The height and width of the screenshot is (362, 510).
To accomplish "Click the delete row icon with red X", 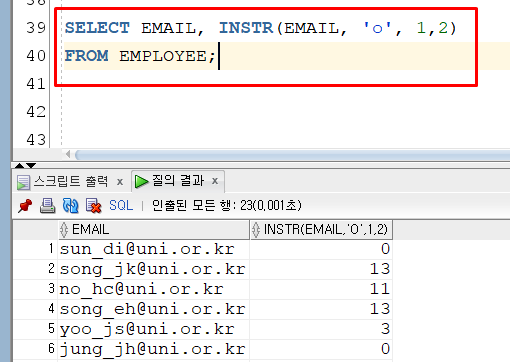I will [x=93, y=206].
